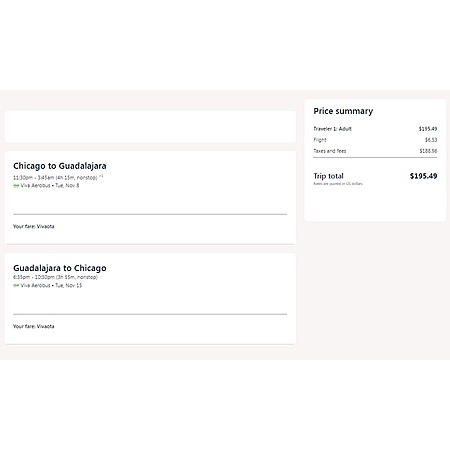The height and width of the screenshot is (450, 450).
Task: Expand the Traveler 1: Adult price row
Action: pos(375,129)
